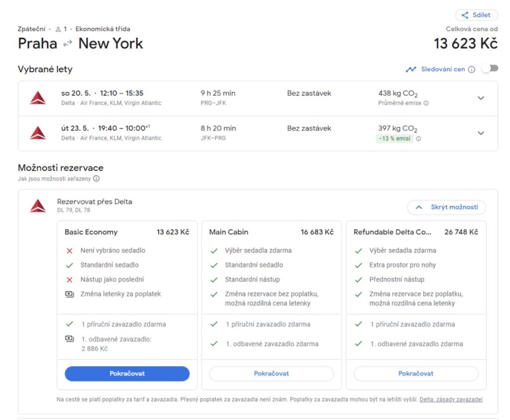Click Pokračovat under Main Cabin
This screenshot has height=420, width=510.
pos(271,373)
